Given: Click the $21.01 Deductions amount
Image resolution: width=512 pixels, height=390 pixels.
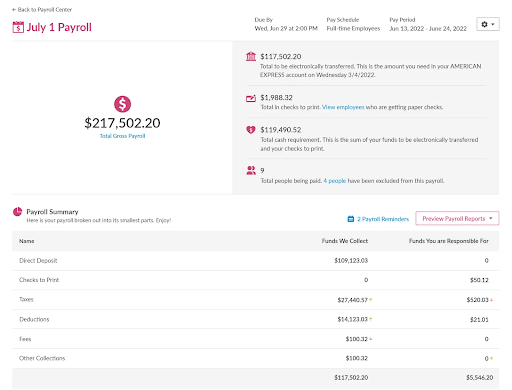Looking at the screenshot, I should pyautogui.click(x=479, y=320).
